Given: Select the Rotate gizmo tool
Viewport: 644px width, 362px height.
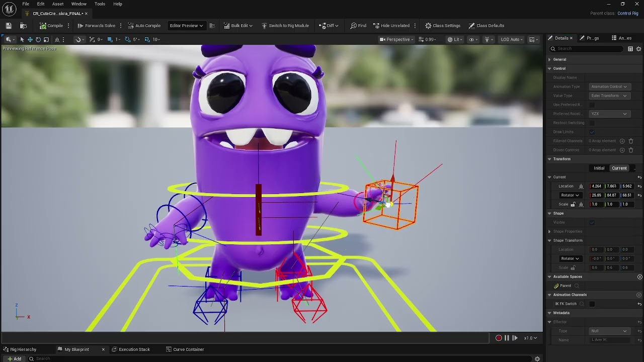Looking at the screenshot, I should [x=38, y=39].
